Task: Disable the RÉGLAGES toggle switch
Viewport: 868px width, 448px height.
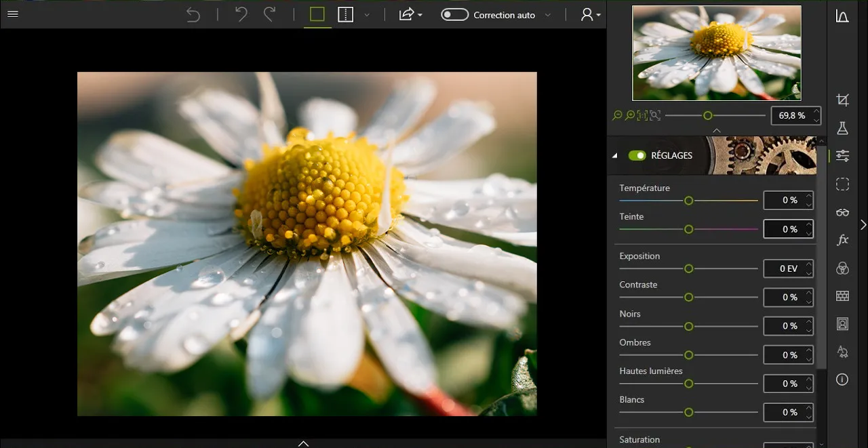Action: point(637,155)
